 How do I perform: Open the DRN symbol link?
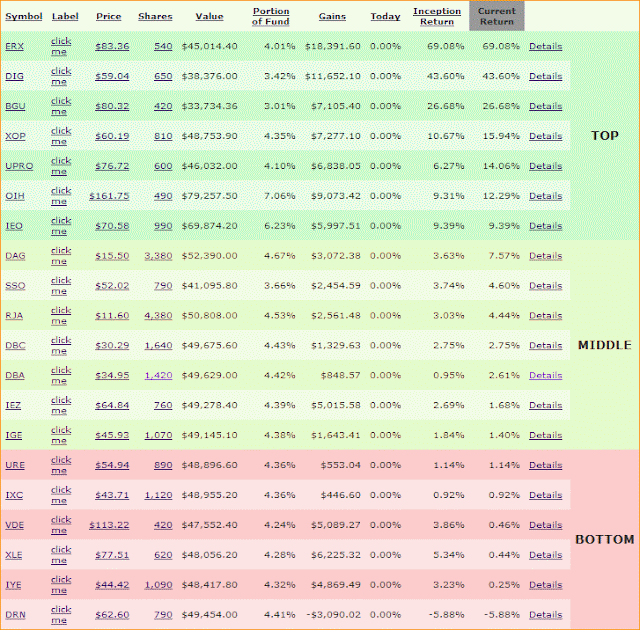15,614
